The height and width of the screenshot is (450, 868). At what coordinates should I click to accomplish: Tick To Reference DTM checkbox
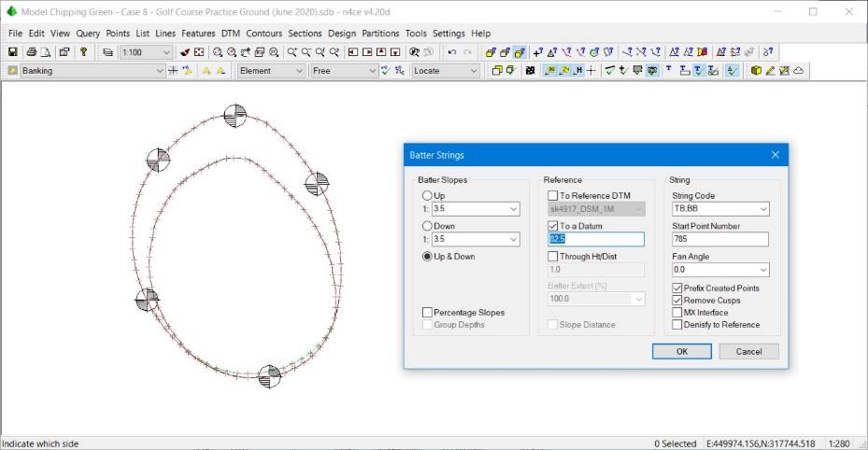point(552,195)
